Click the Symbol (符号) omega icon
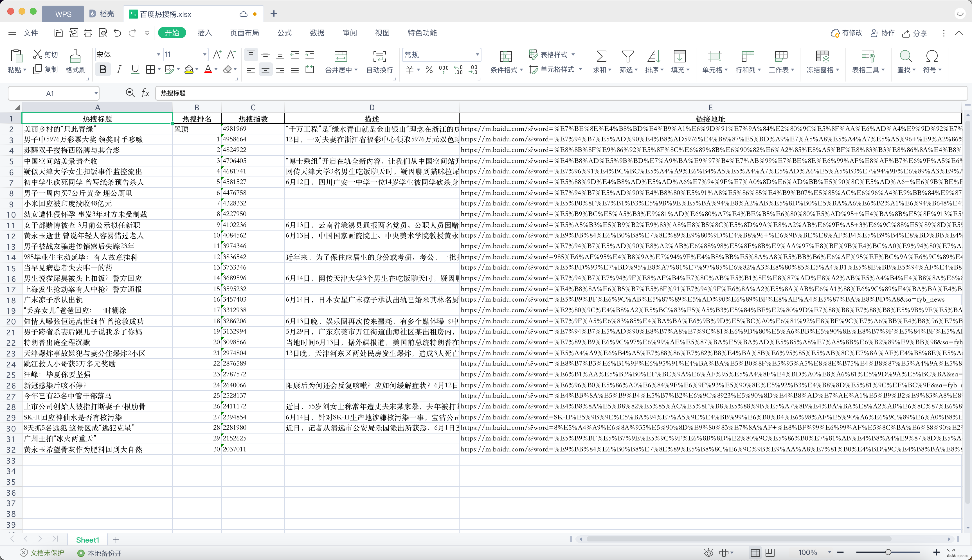Screen dimensions: 972x560 pos(931,57)
